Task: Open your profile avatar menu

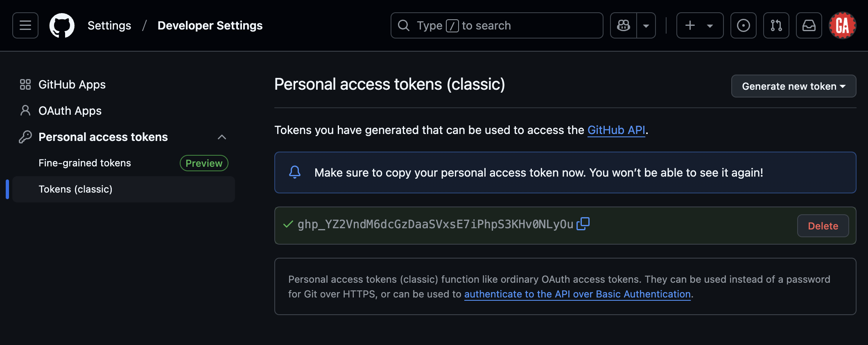Action: [x=842, y=25]
